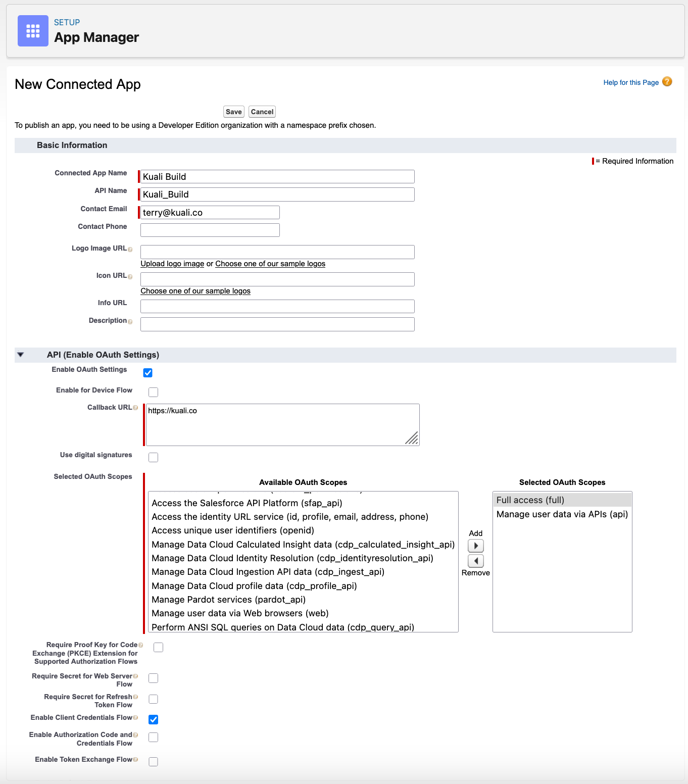The height and width of the screenshot is (784, 688).
Task: Click the Add arrow to add a scope
Action: point(475,546)
